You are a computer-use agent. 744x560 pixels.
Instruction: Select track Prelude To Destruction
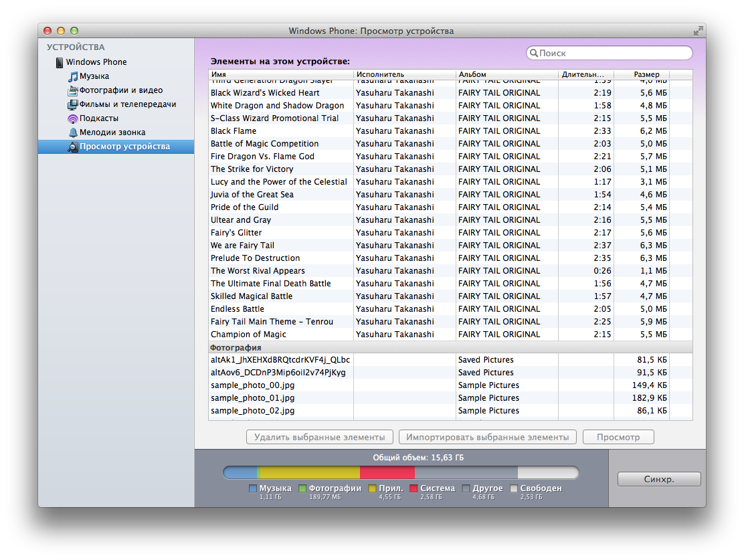tap(450, 258)
